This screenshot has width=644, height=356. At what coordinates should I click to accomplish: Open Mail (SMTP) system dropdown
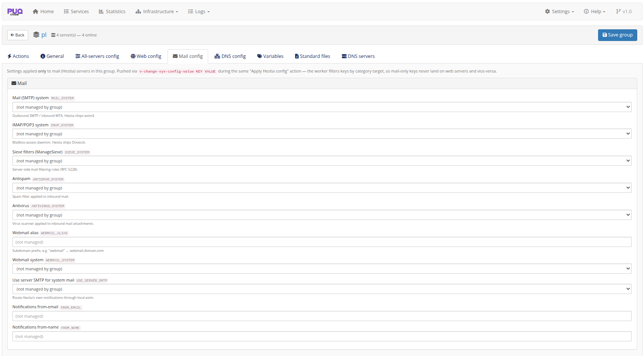coord(322,107)
